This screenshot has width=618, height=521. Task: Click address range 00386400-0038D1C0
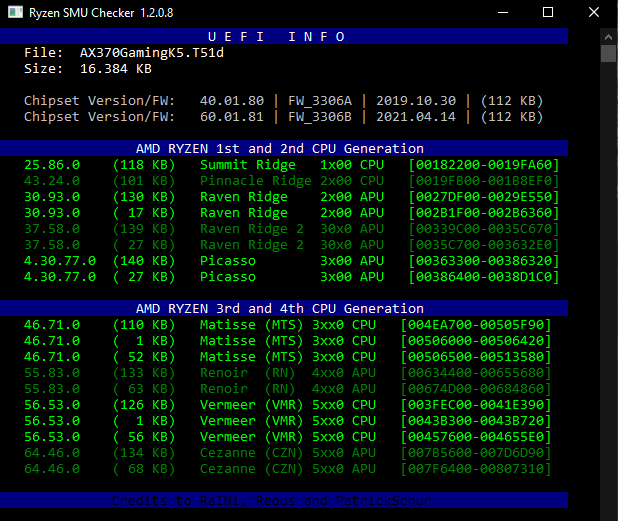(x=484, y=277)
